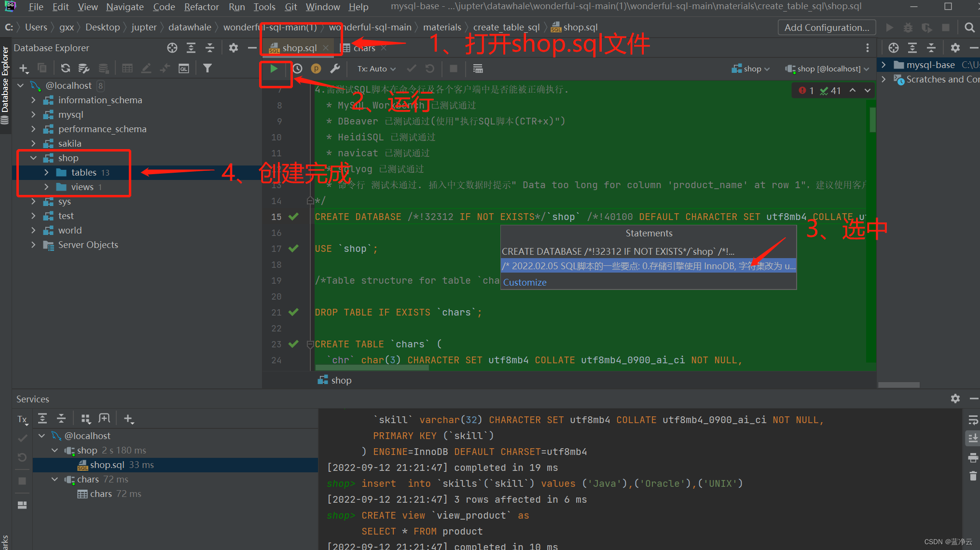Expand the mysql schema node
Viewport: 980px width, 550px height.
pos(33,115)
